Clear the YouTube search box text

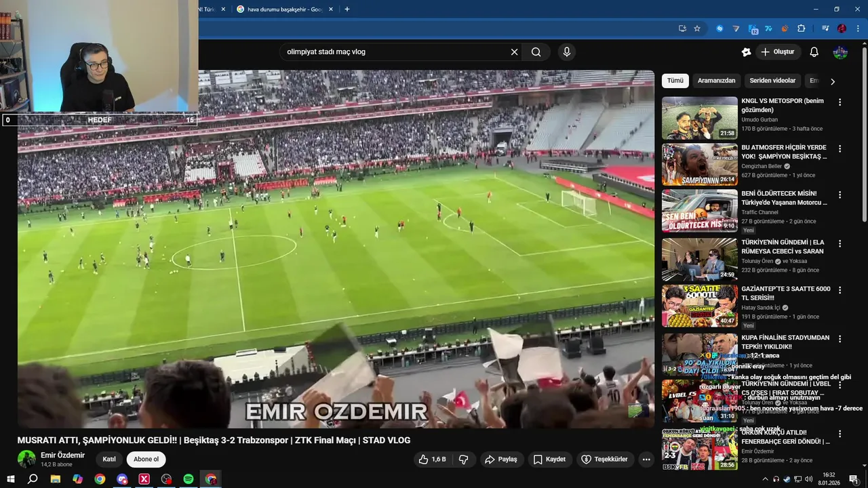[514, 52]
